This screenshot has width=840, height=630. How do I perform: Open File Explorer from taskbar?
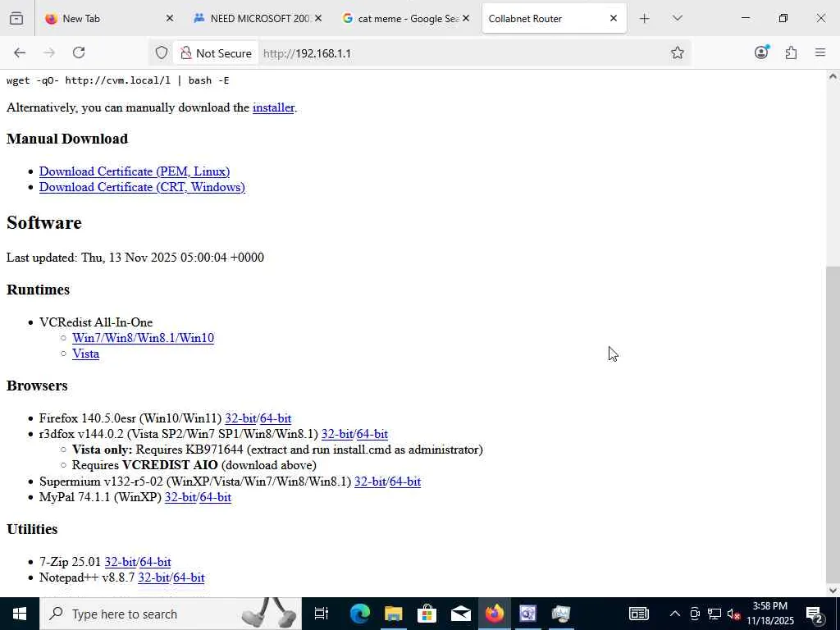coord(393,614)
